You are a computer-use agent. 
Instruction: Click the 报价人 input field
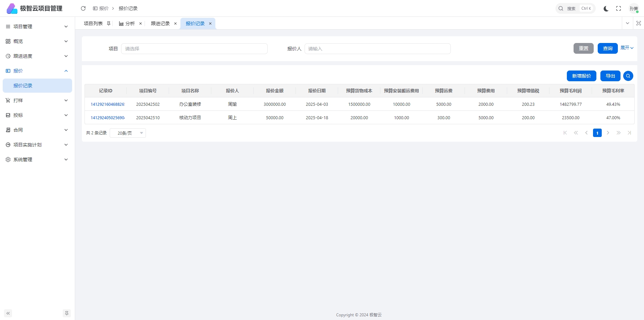[x=377, y=49]
